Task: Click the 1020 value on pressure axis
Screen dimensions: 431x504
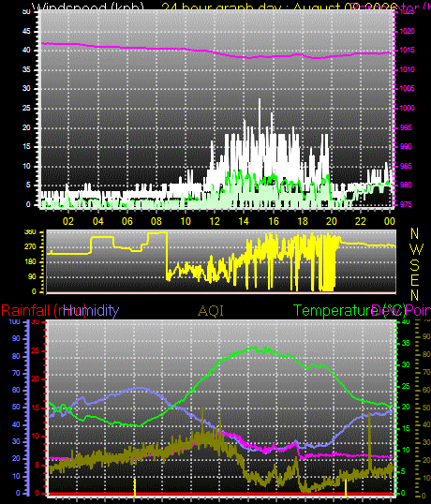Action: pos(408,31)
